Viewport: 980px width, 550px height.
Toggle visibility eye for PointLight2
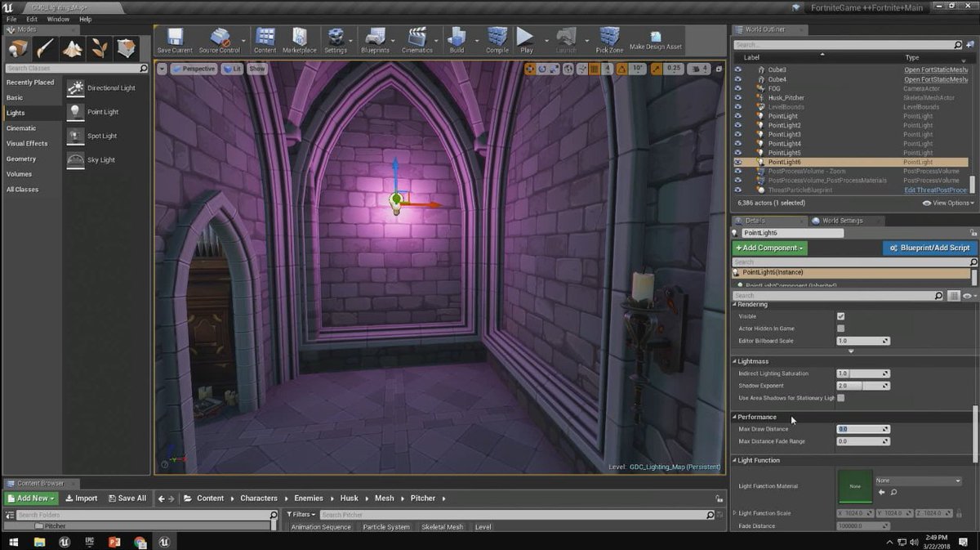tap(738, 125)
